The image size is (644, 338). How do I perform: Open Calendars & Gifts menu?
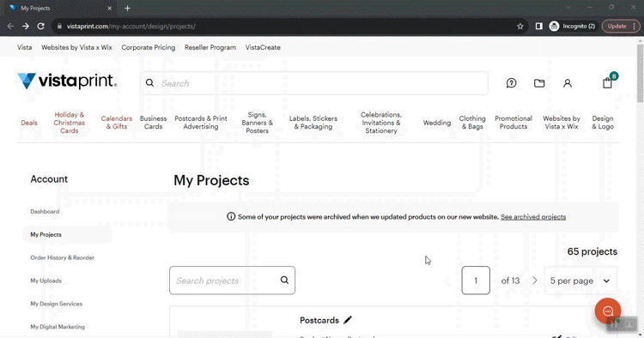pos(117,123)
